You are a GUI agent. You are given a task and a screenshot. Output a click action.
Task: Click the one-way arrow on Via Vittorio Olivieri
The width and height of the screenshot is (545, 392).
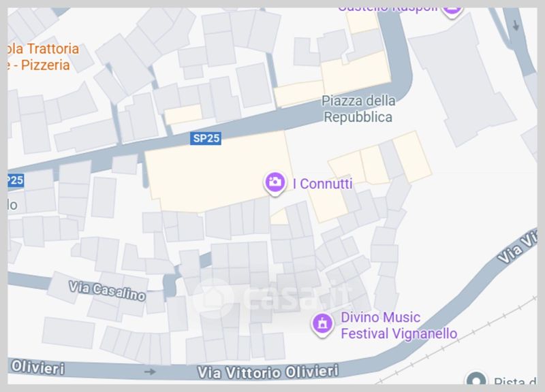click(150, 372)
